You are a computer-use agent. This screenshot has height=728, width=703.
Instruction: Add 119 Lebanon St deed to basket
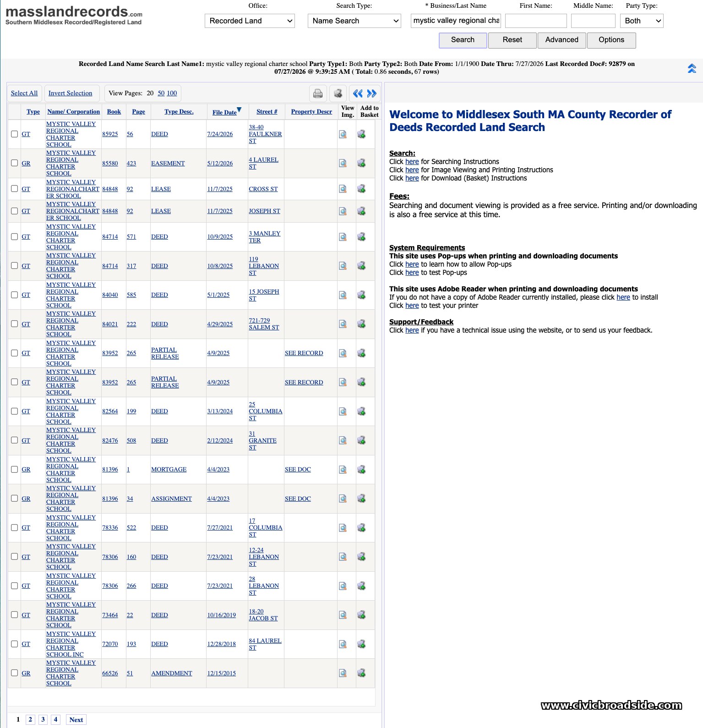click(x=361, y=266)
